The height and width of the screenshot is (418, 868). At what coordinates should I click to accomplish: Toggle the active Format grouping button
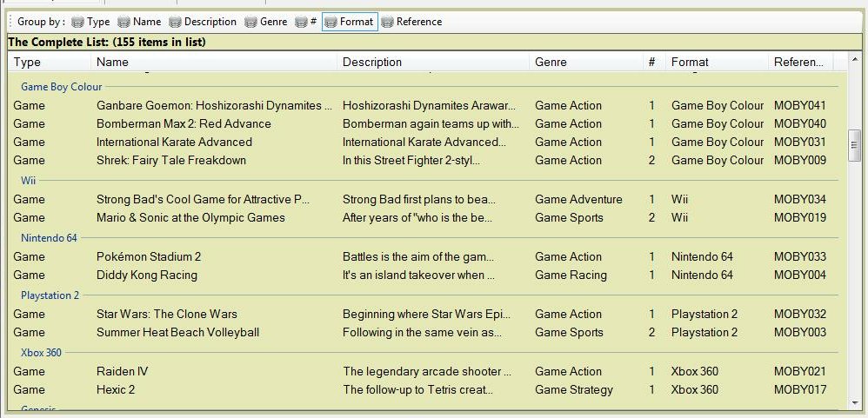click(x=350, y=22)
